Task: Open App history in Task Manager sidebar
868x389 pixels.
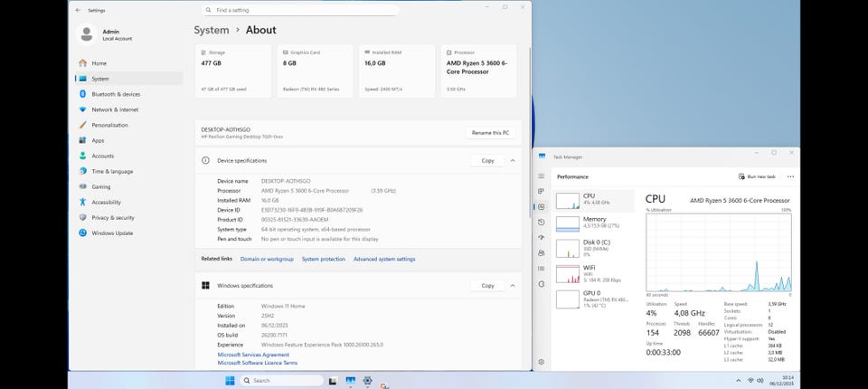Action: [542, 222]
